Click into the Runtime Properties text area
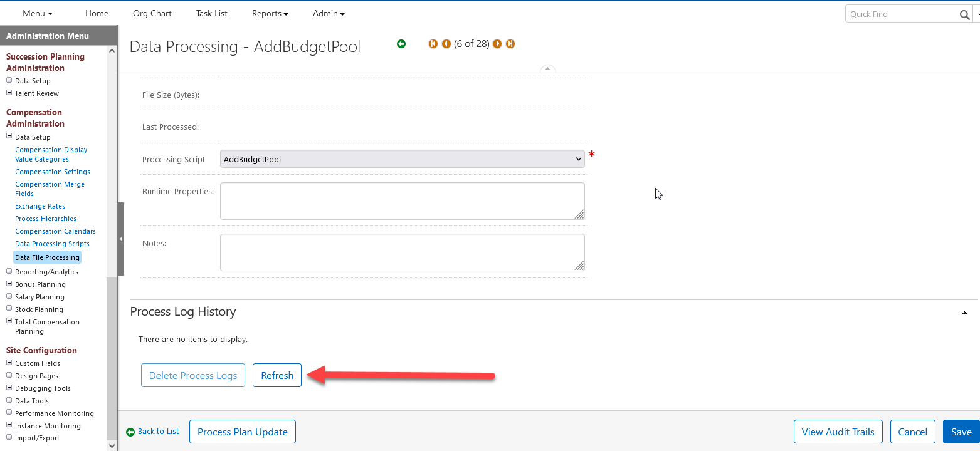This screenshot has height=451, width=980. [x=403, y=201]
